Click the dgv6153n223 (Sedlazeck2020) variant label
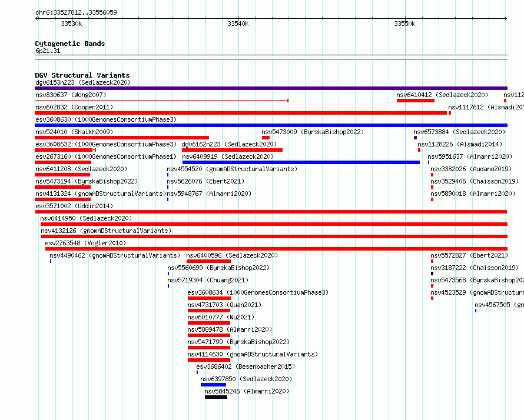The height and width of the screenshot is (420, 524). point(83,82)
